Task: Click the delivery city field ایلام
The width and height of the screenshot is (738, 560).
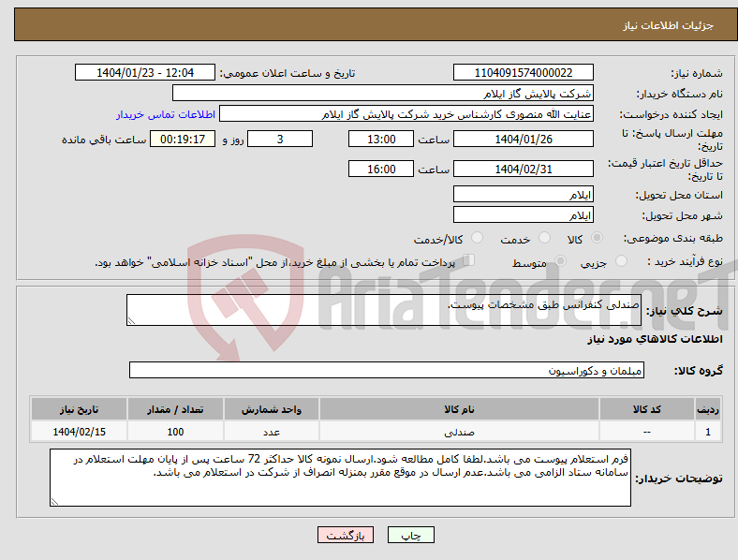Action: (x=523, y=215)
